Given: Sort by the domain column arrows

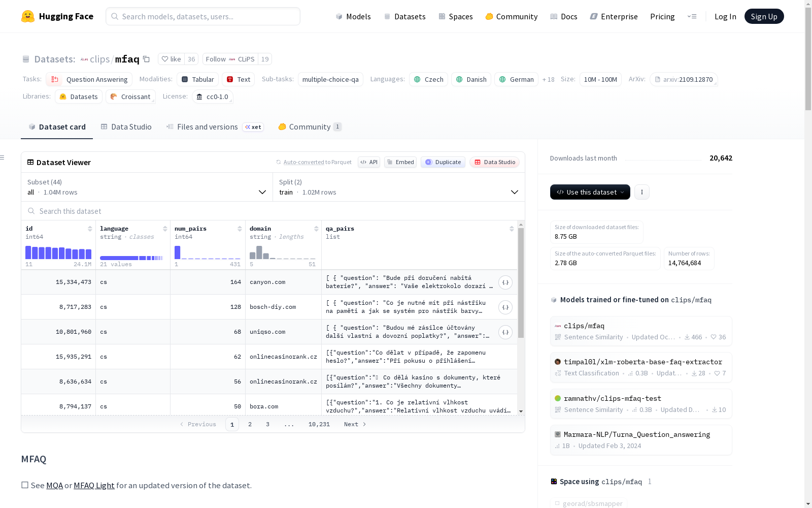Looking at the screenshot, I should click(316, 229).
